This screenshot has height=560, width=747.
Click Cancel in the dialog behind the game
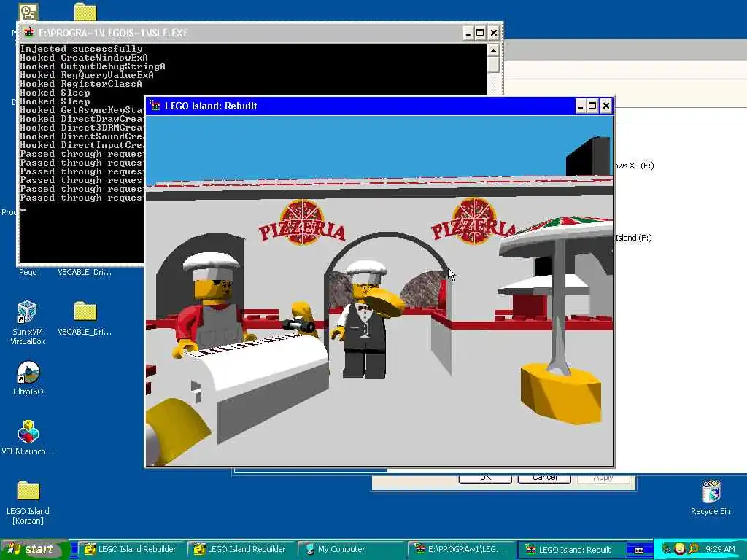pyautogui.click(x=544, y=477)
